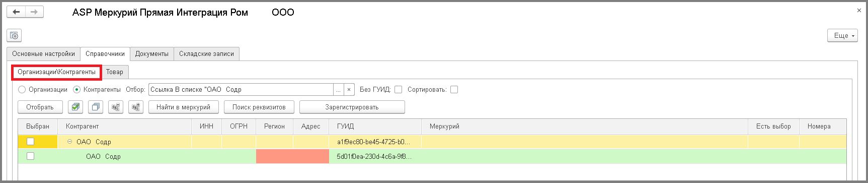Check all rows with the green checkmarks icon

click(75, 107)
